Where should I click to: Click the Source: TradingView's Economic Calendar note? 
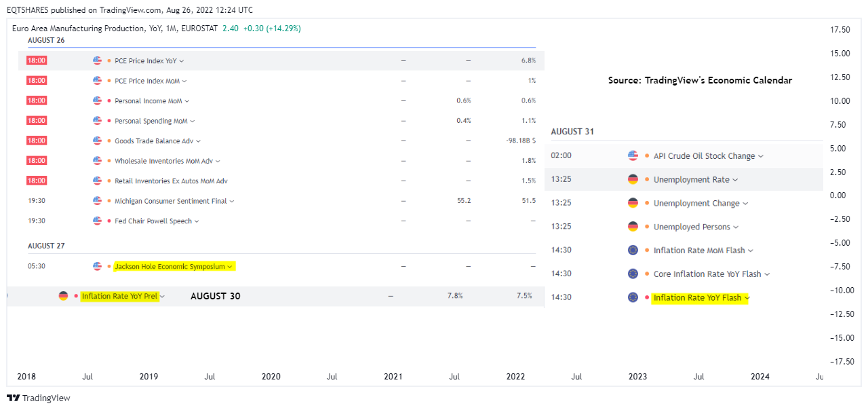point(700,80)
